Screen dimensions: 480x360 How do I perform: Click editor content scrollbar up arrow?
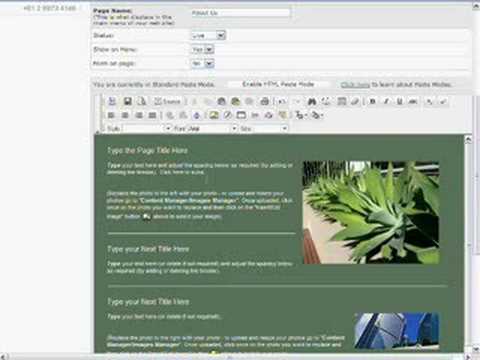[468, 140]
